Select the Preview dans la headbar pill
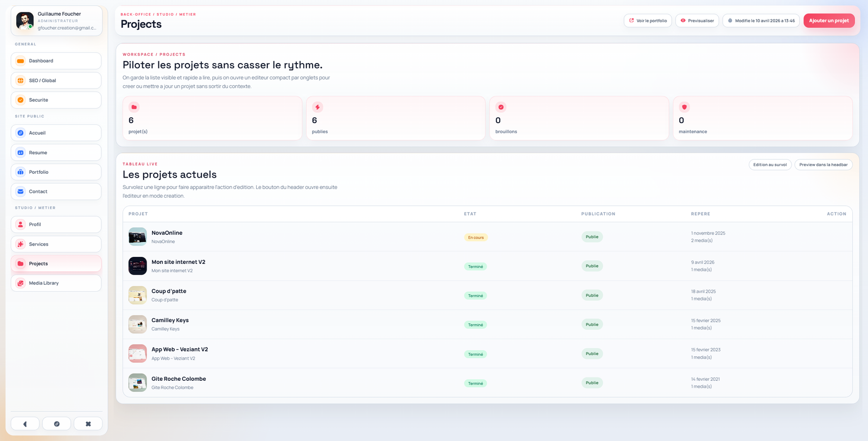 (x=823, y=165)
